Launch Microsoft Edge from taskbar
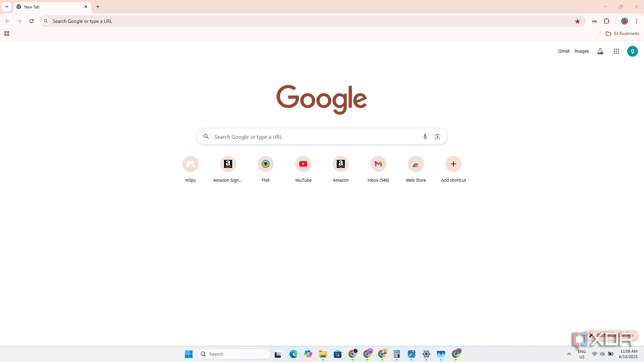644x362 pixels. (293, 354)
